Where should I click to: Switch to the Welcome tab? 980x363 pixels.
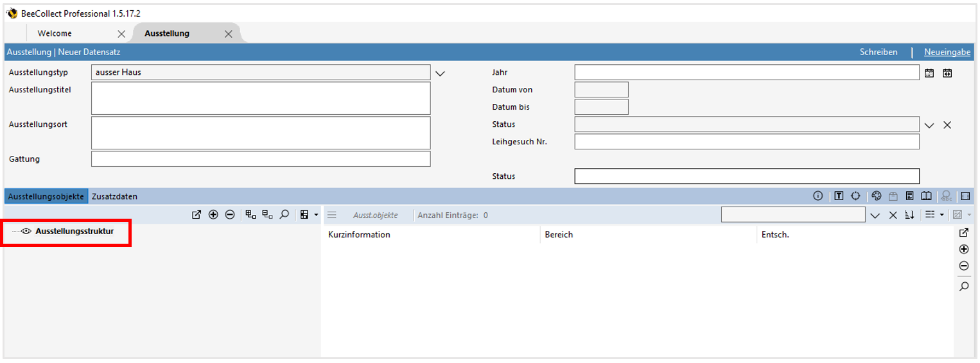click(x=55, y=33)
